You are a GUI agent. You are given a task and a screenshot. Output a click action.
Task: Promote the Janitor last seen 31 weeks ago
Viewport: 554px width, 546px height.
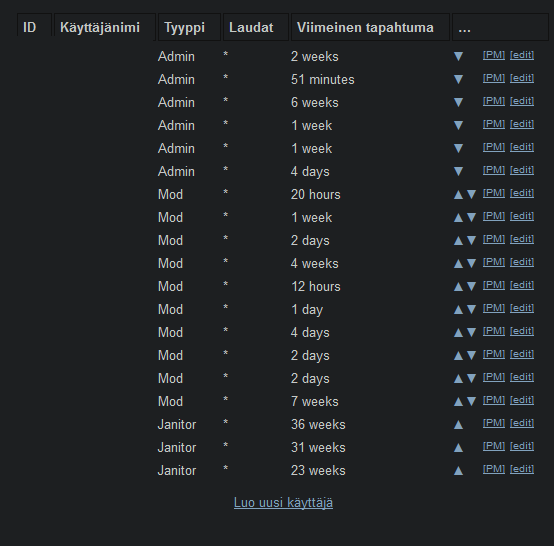(x=458, y=447)
